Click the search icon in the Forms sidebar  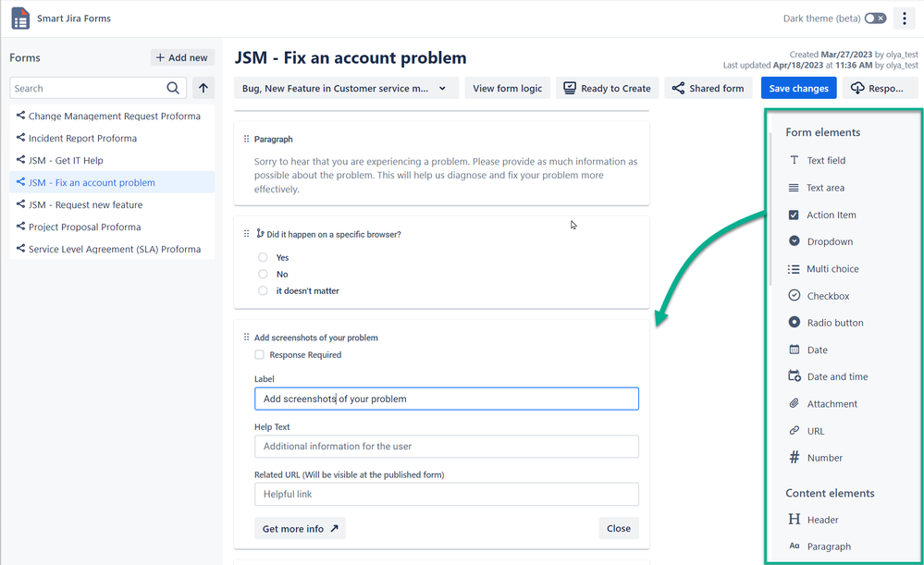pos(172,88)
